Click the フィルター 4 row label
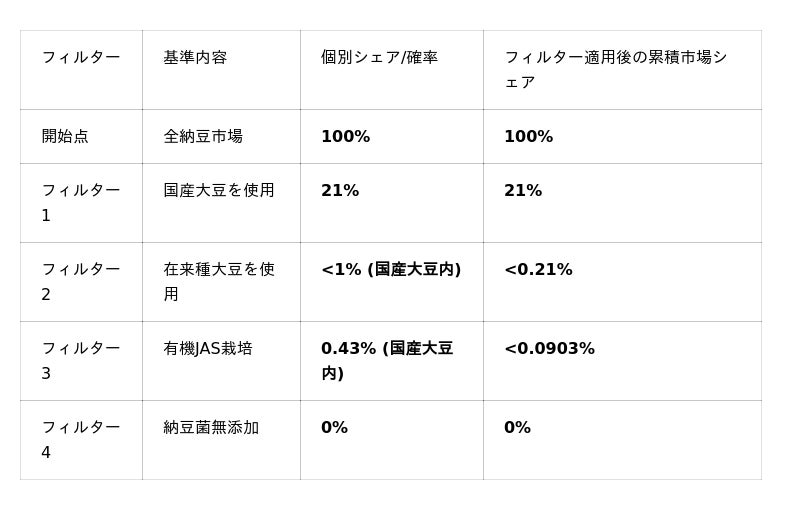This screenshot has height=510, width=800. point(80,439)
